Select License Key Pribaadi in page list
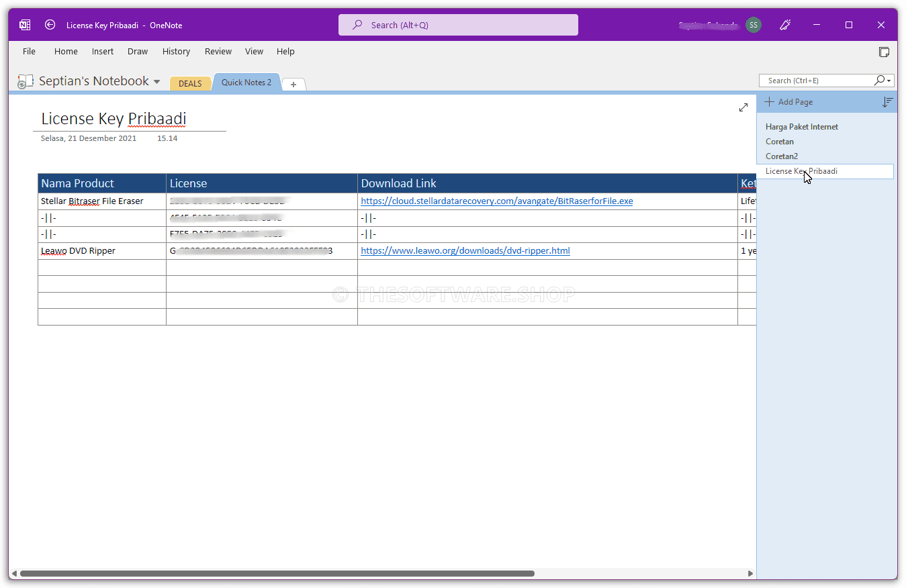906x588 pixels. [825, 171]
